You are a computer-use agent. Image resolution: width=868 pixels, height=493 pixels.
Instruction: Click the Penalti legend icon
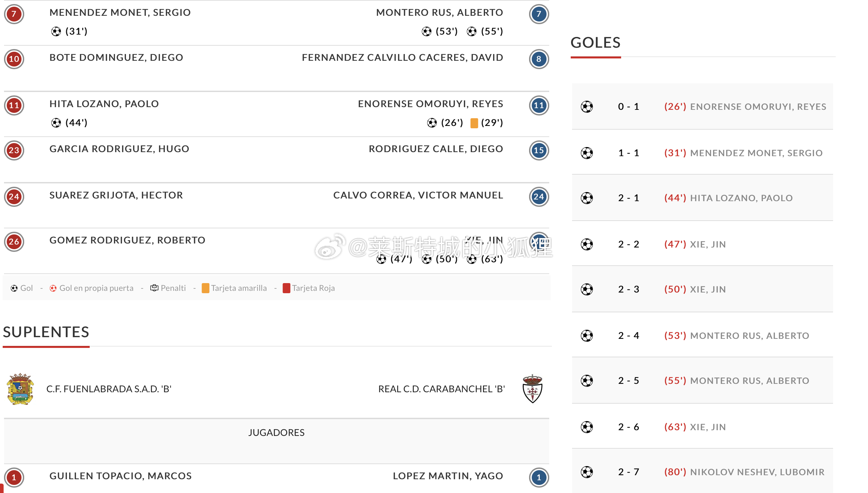154,288
